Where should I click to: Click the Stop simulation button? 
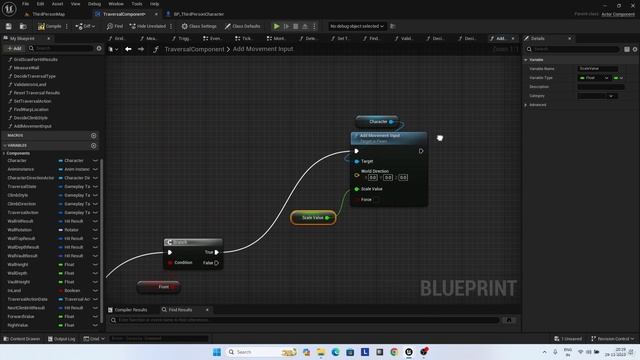point(296,26)
